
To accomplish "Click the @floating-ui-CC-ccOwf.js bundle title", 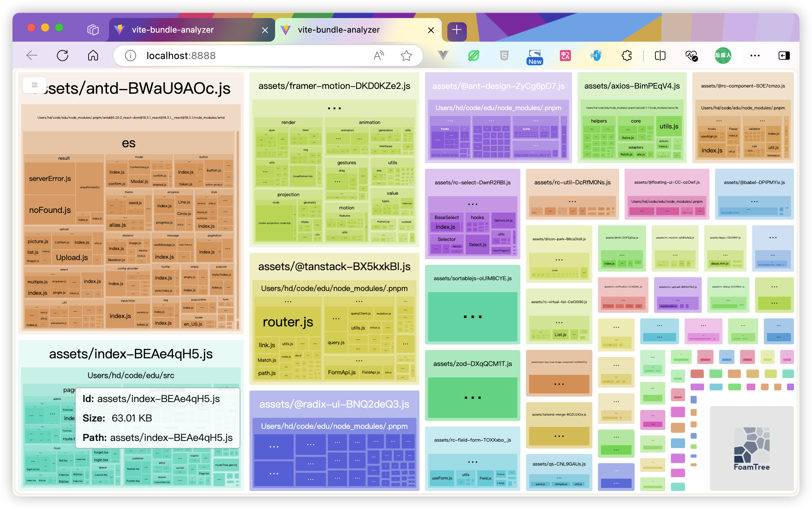I will pos(667,182).
